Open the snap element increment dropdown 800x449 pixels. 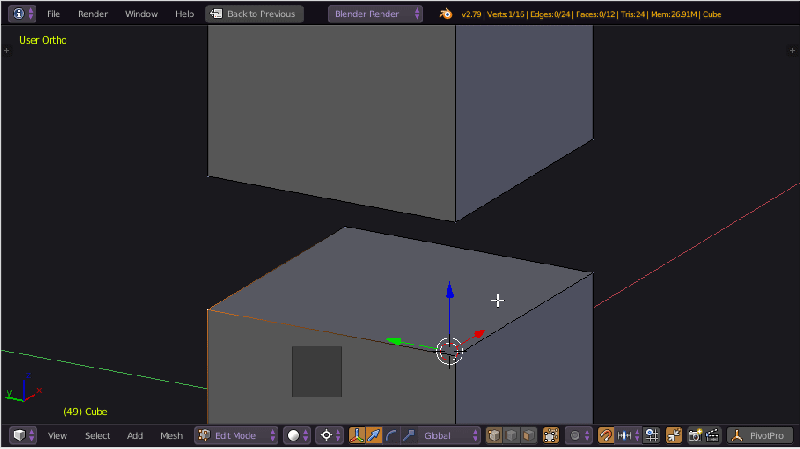[x=628, y=435]
